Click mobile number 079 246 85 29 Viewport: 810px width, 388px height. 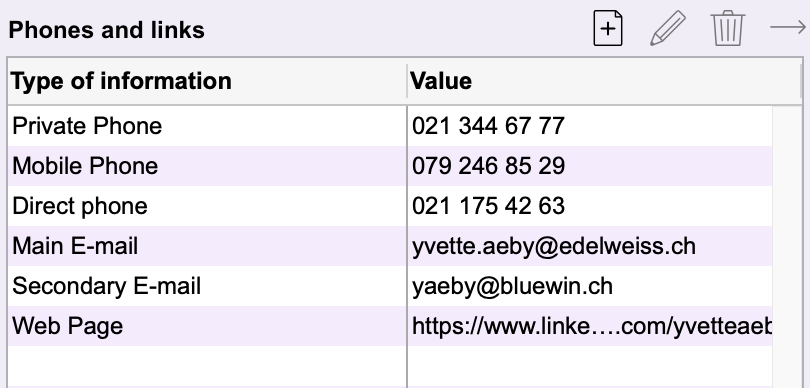coord(488,166)
